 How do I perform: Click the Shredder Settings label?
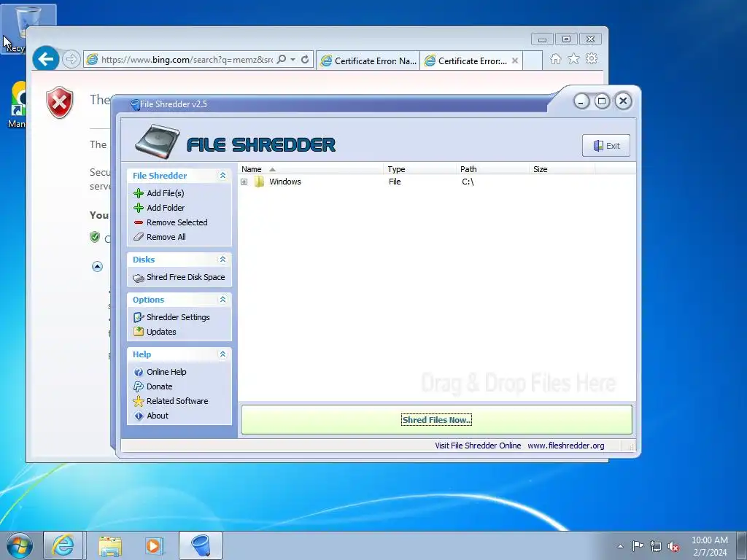pos(178,317)
